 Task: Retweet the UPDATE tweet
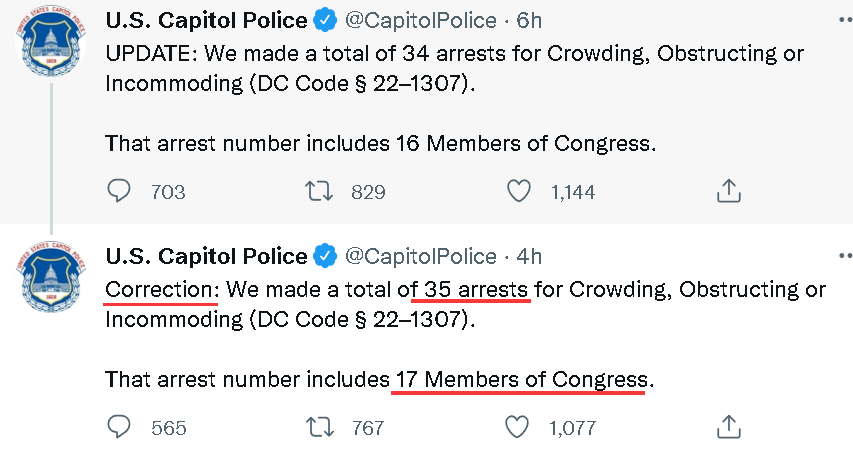[x=319, y=191]
